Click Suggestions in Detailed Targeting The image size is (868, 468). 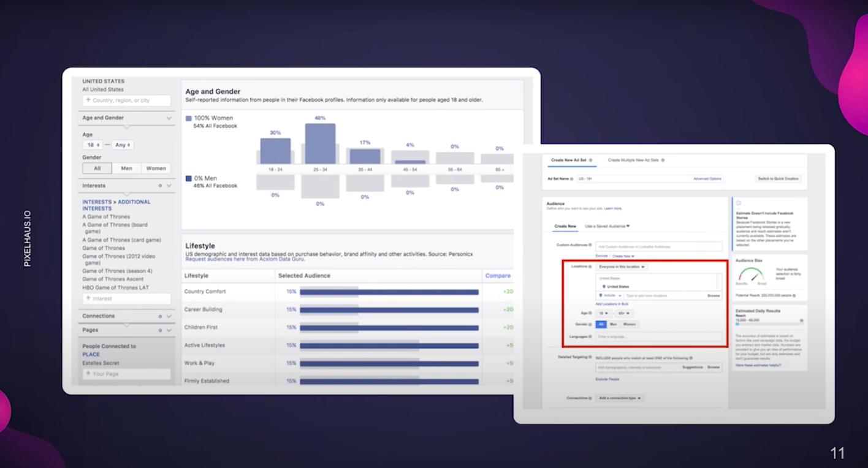[693, 368]
